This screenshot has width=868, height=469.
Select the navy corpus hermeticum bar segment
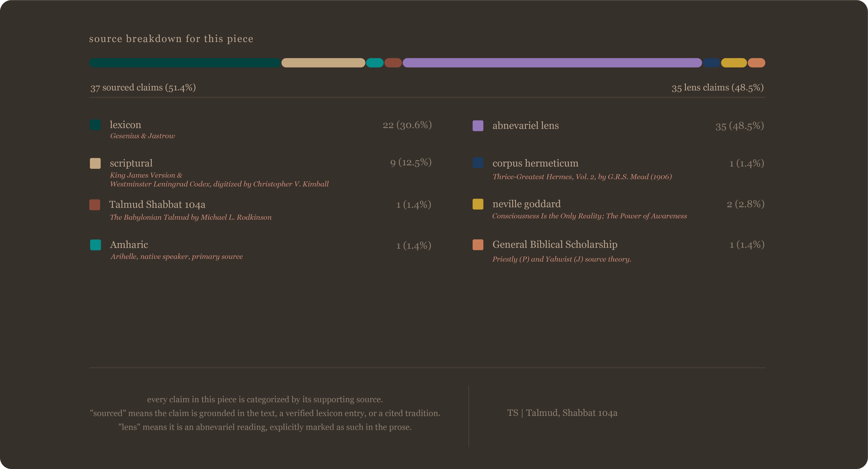[x=711, y=63]
